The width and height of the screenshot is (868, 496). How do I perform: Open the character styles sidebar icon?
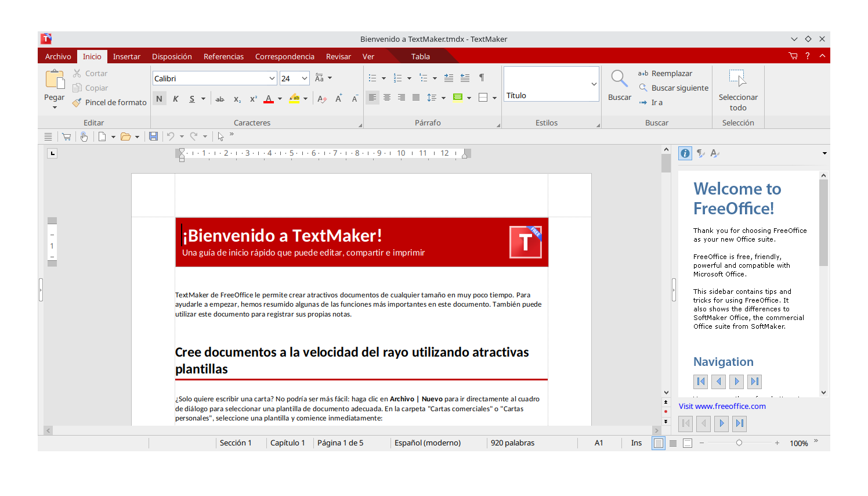coord(715,153)
